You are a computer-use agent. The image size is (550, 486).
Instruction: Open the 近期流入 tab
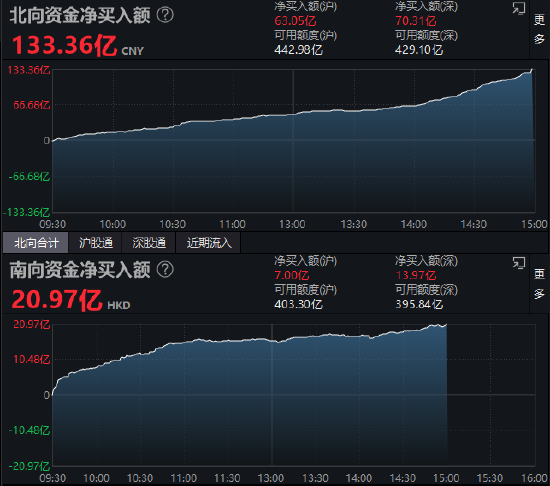209,243
